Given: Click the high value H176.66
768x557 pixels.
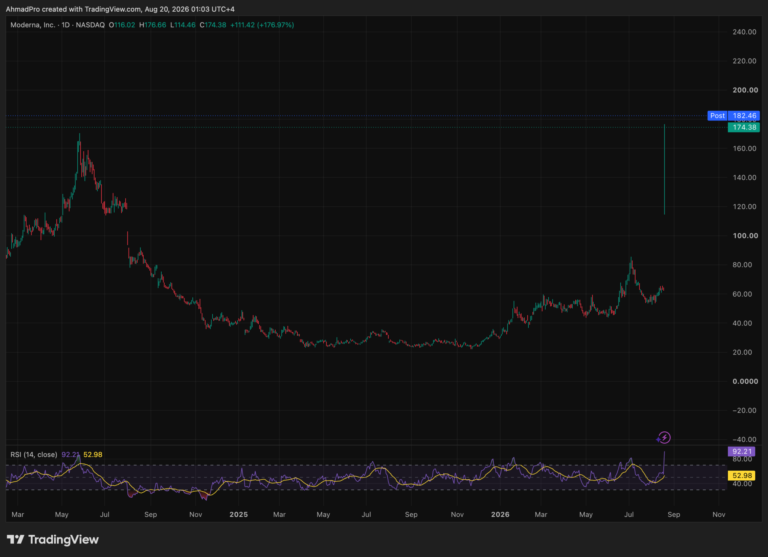Looking at the screenshot, I should coord(152,25).
